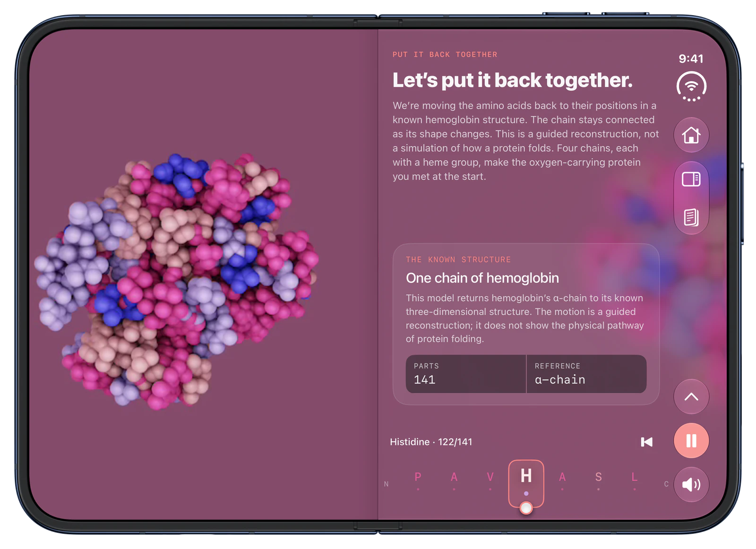Click the 9:41 clock
The width and height of the screenshot is (756, 549).
pyautogui.click(x=691, y=59)
